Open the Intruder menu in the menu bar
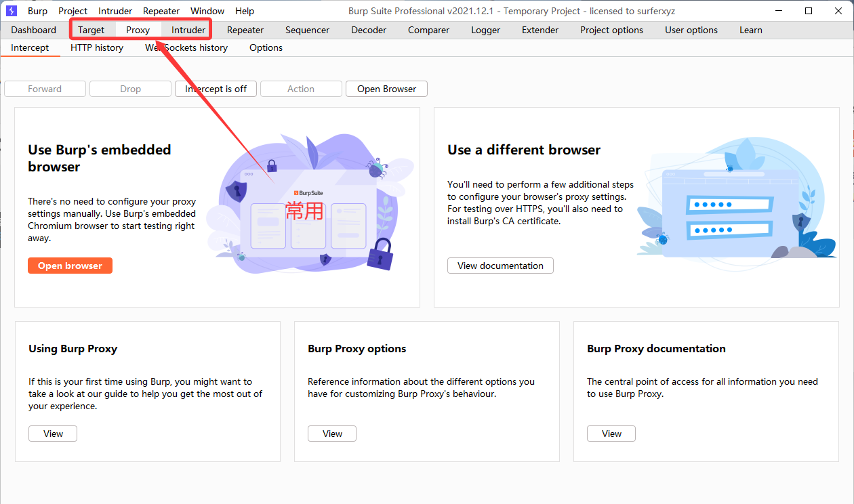 pyautogui.click(x=115, y=11)
